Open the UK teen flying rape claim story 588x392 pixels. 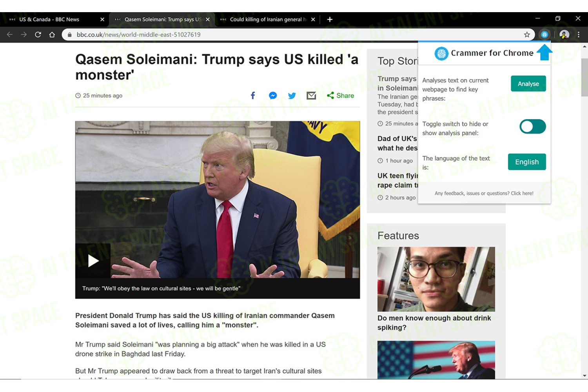[x=397, y=180]
